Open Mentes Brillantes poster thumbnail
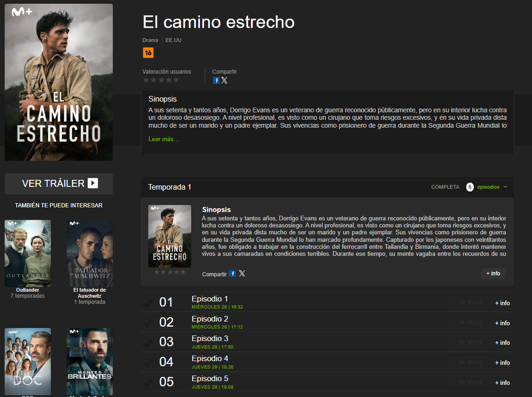532x397 pixels. pos(90,361)
